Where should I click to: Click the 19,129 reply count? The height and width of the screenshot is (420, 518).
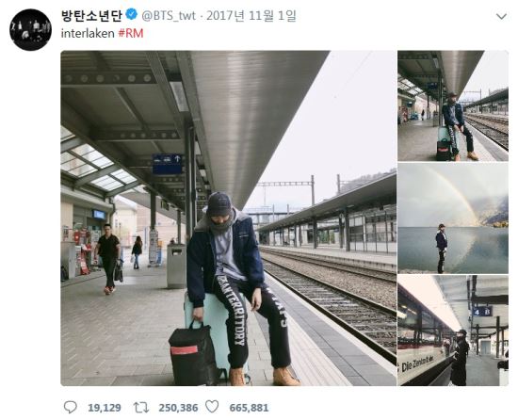point(105,408)
